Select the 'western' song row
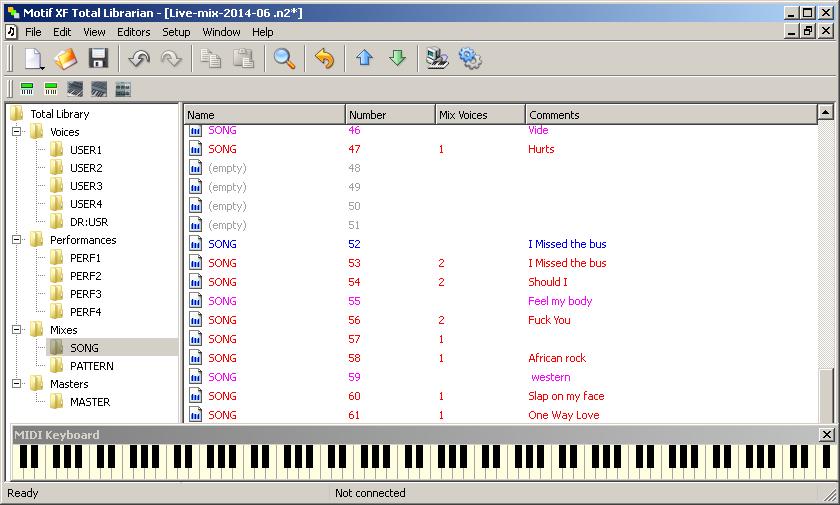 point(501,377)
